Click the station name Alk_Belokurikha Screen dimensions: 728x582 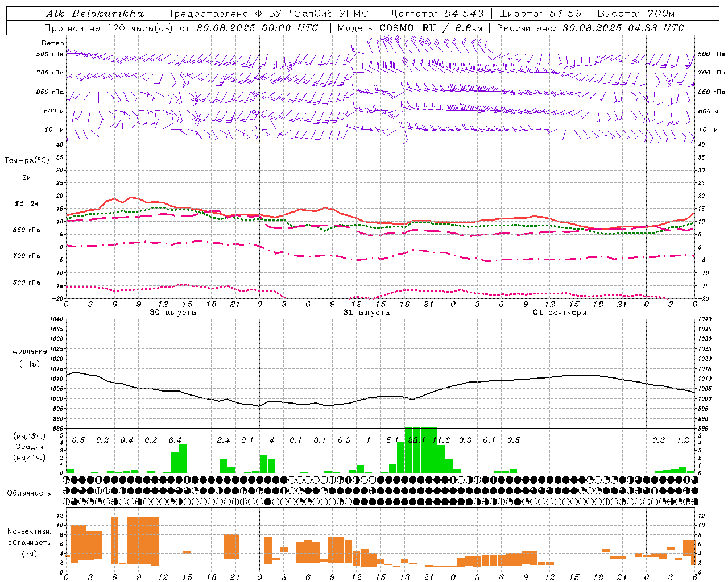[95, 14]
